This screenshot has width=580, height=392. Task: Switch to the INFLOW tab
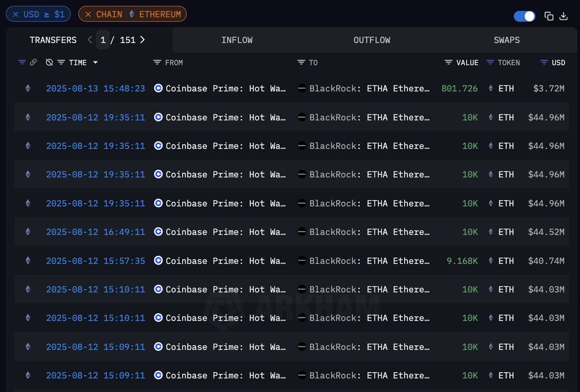tap(237, 40)
